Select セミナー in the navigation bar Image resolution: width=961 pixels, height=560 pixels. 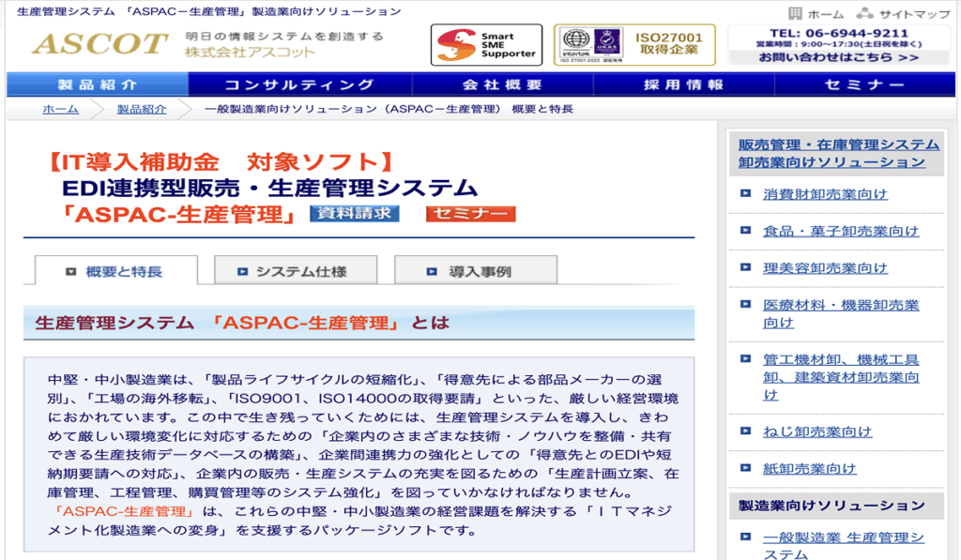[x=864, y=84]
